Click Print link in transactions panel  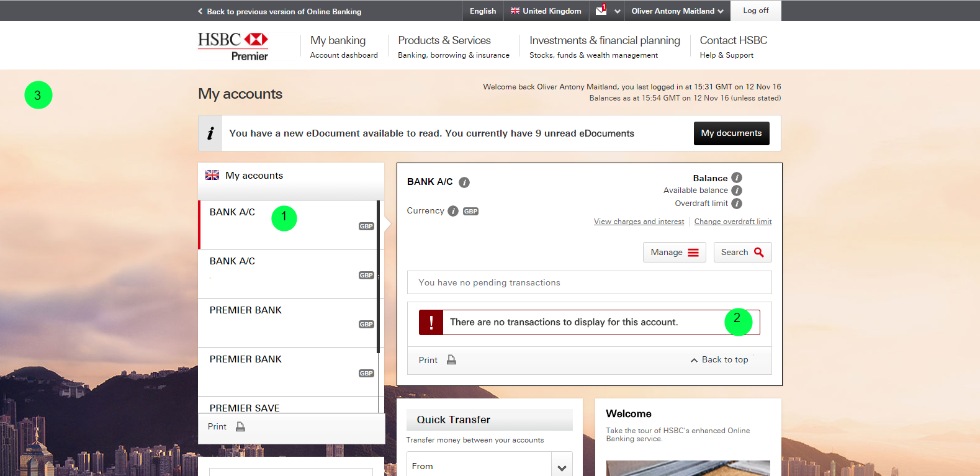(x=428, y=360)
